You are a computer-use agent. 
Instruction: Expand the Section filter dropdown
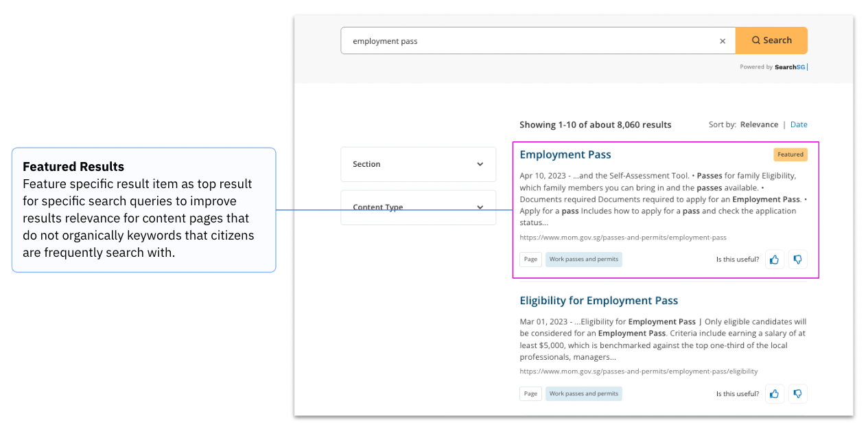(418, 164)
